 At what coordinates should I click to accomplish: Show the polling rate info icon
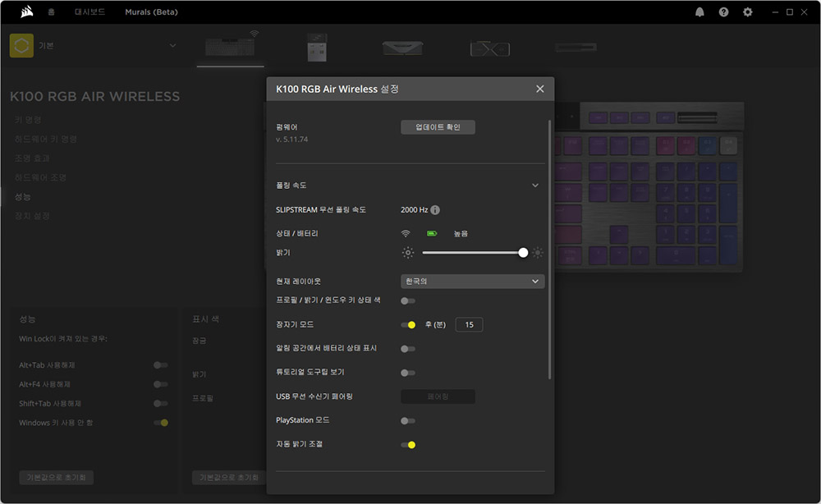(x=435, y=210)
